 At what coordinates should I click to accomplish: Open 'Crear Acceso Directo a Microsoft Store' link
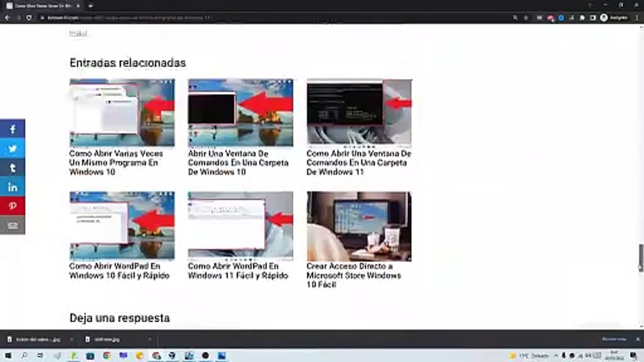354,275
